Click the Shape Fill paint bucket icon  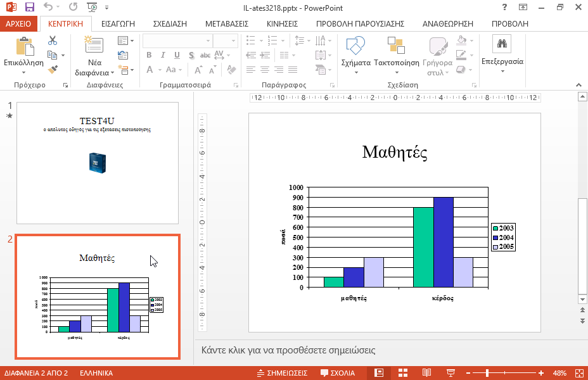click(x=462, y=40)
